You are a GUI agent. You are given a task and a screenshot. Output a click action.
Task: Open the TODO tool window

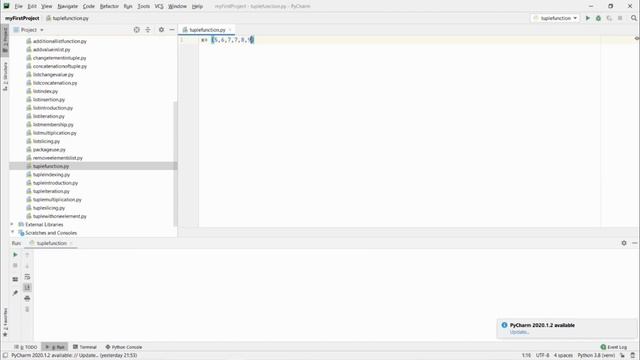coord(26,347)
